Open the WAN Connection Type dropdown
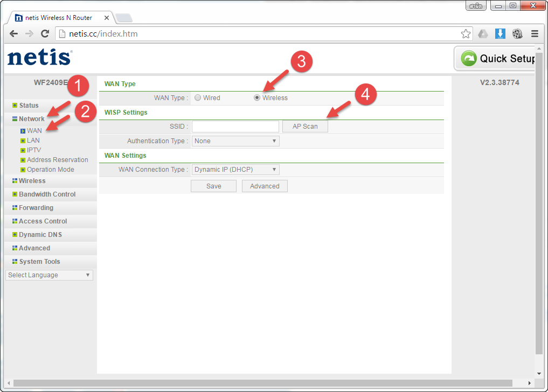Viewport: 548px width, 392px height. click(x=235, y=170)
